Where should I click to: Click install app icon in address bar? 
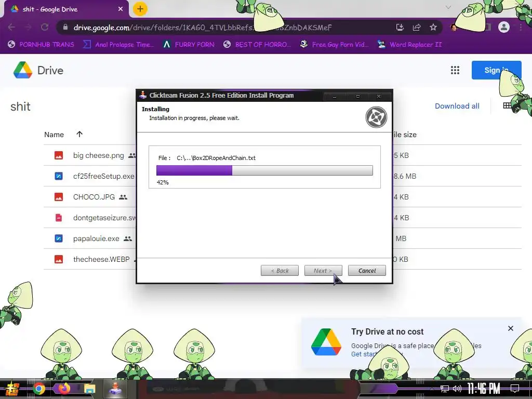[x=400, y=27]
